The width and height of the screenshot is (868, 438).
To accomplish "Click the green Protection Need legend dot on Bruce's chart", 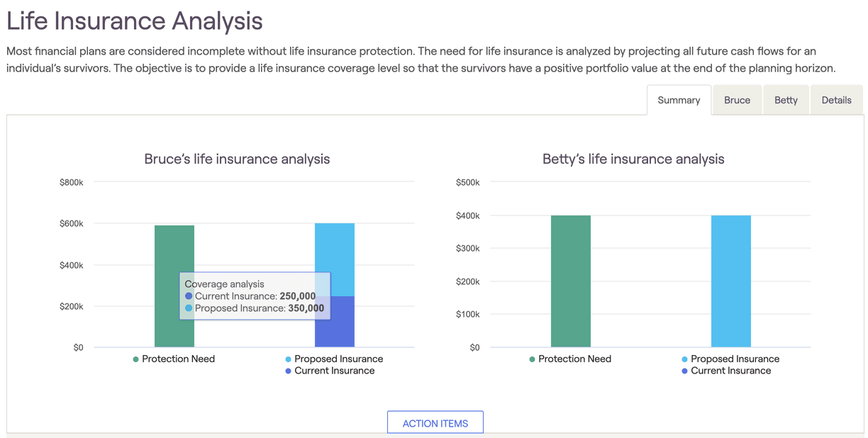I will pyautogui.click(x=135, y=359).
